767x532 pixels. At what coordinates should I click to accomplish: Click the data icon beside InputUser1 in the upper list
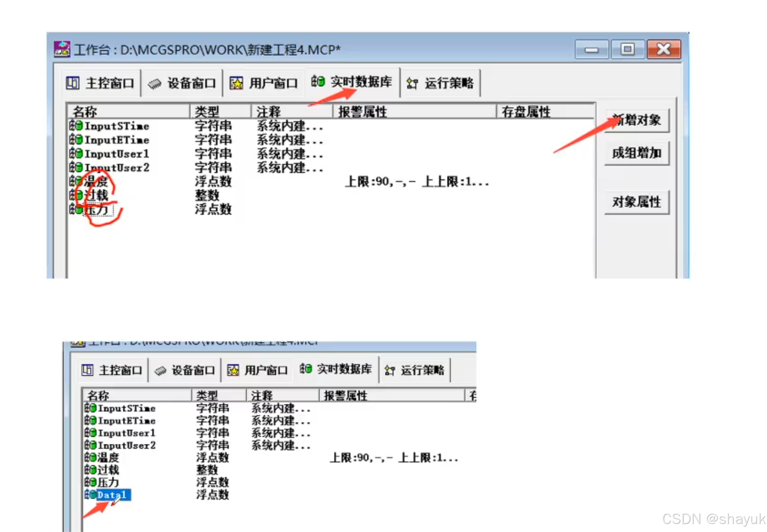pos(76,153)
